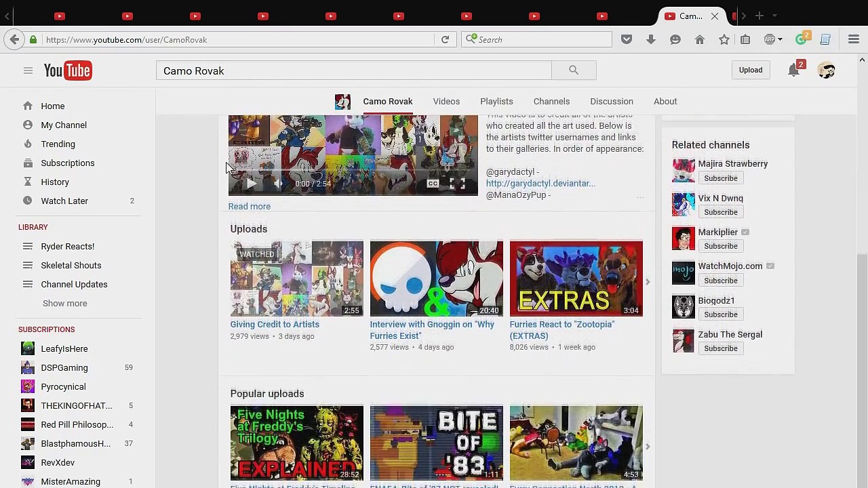Viewport: 868px width, 488px height.
Task: Open the Ryder Reacts! playlist
Action: (67, 246)
